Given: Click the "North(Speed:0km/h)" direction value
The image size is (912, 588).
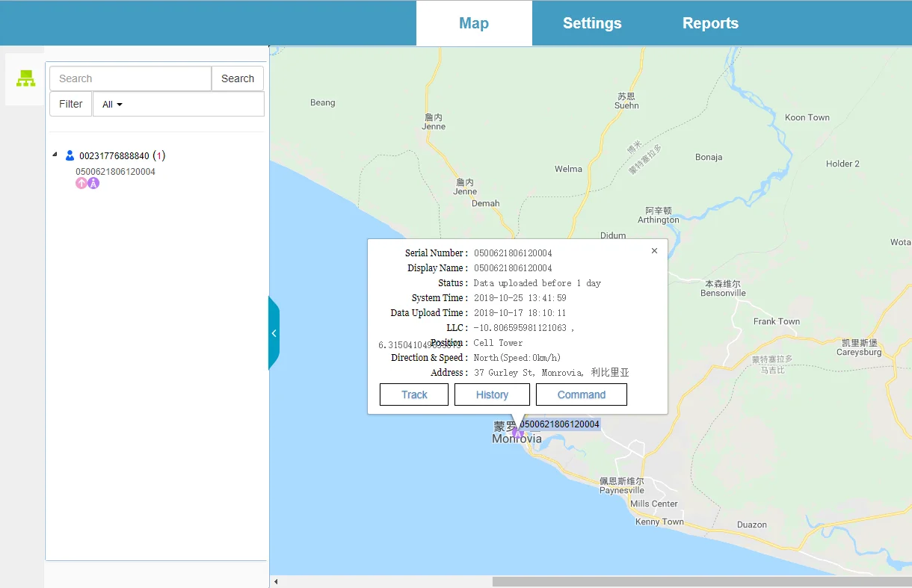Looking at the screenshot, I should point(517,358).
